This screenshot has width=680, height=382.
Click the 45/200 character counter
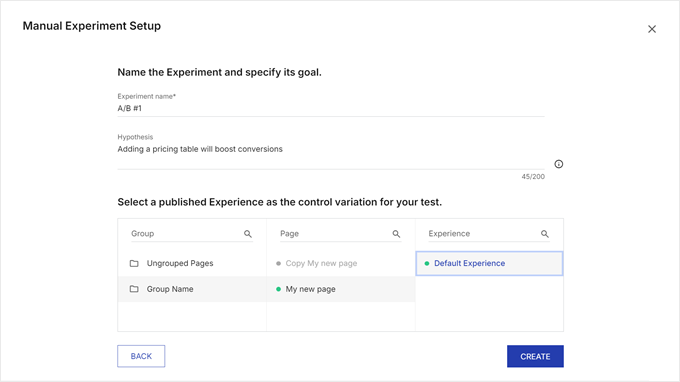click(533, 176)
